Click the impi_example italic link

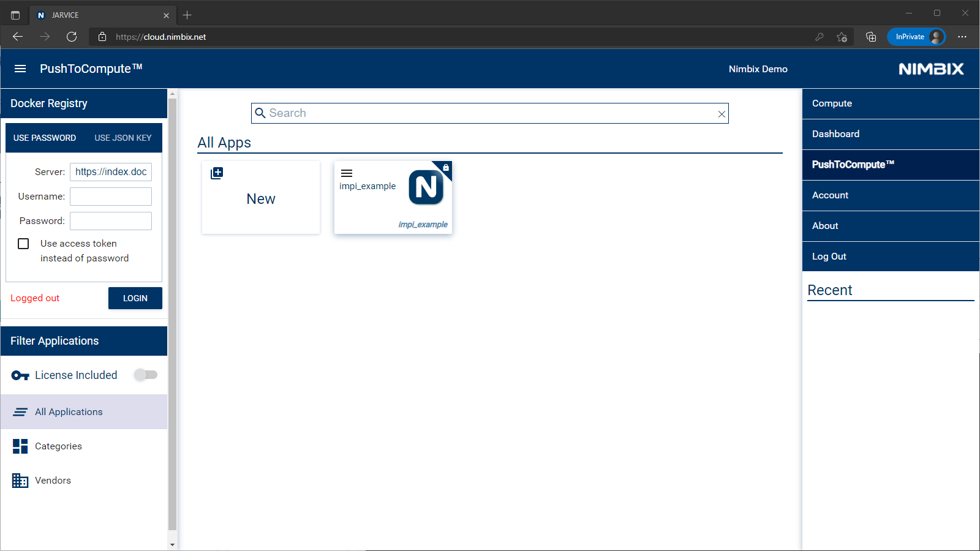(x=423, y=225)
